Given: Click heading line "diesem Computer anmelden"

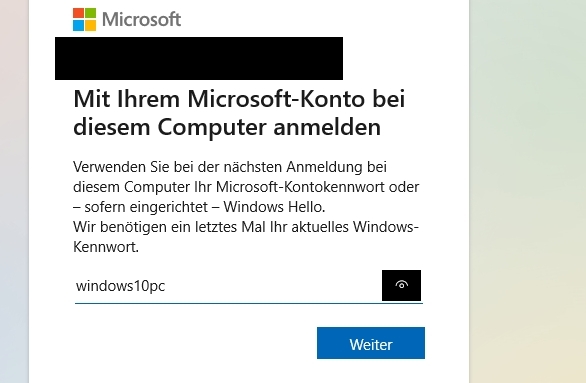Looking at the screenshot, I should click(227, 127).
